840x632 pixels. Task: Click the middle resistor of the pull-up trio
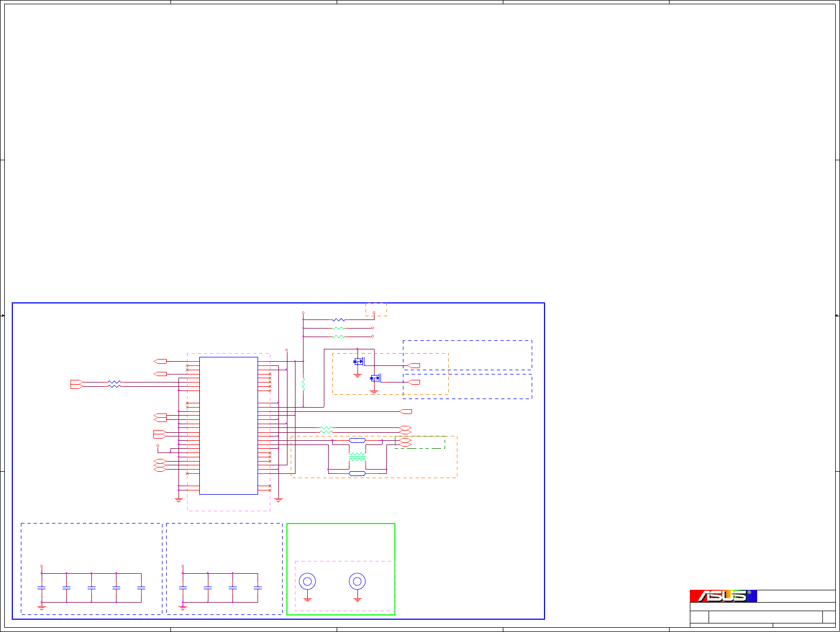click(339, 328)
